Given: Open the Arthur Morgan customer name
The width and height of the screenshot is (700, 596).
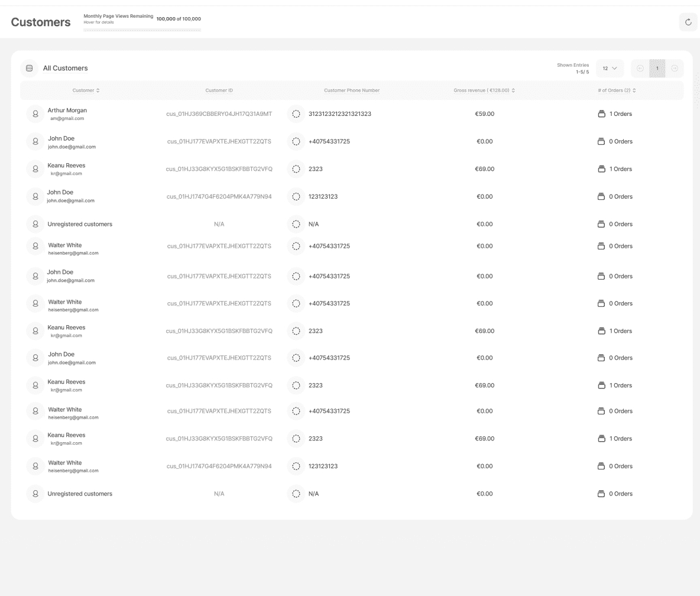Looking at the screenshot, I should 67,110.
